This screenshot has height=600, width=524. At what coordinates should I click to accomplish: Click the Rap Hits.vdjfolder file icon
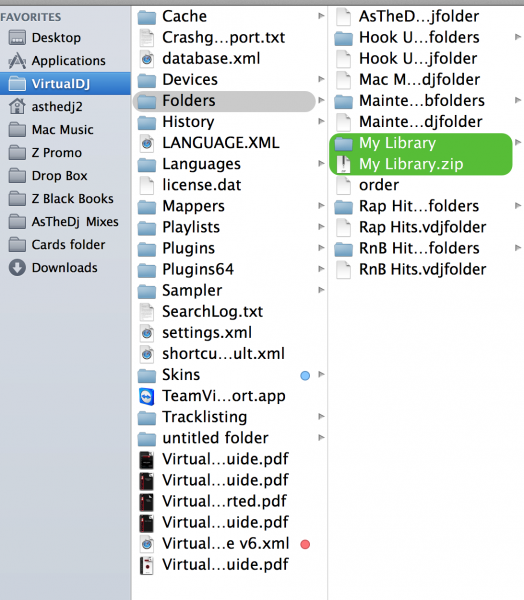tap(343, 227)
